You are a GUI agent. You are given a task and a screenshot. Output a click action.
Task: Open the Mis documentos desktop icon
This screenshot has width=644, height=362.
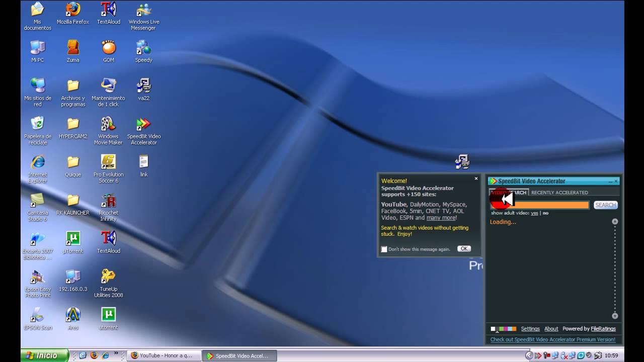pos(38,16)
